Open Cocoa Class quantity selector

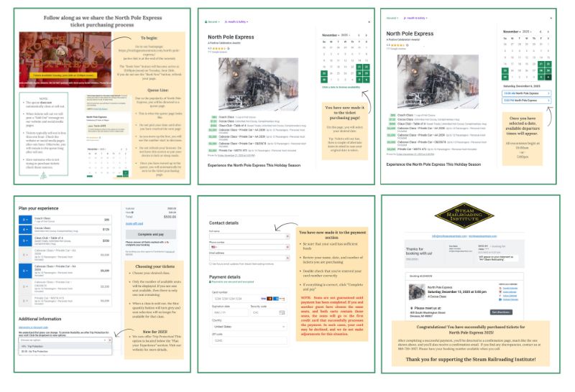tap(25, 229)
